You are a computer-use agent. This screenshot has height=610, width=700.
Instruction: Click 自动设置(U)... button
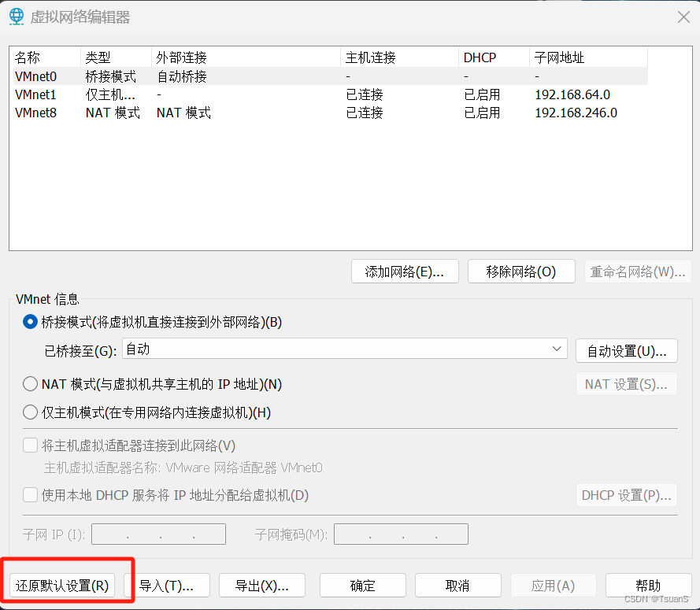(627, 351)
